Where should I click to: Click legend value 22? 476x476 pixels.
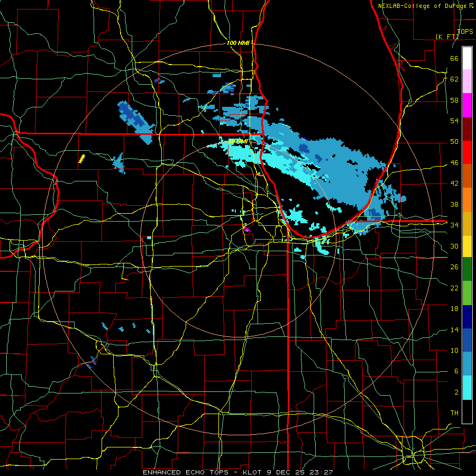(x=454, y=288)
